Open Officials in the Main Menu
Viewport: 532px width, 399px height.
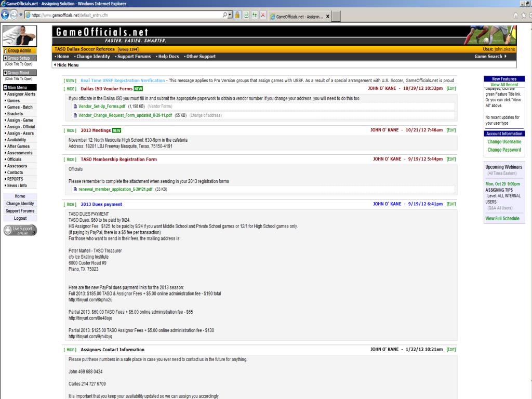14,159
